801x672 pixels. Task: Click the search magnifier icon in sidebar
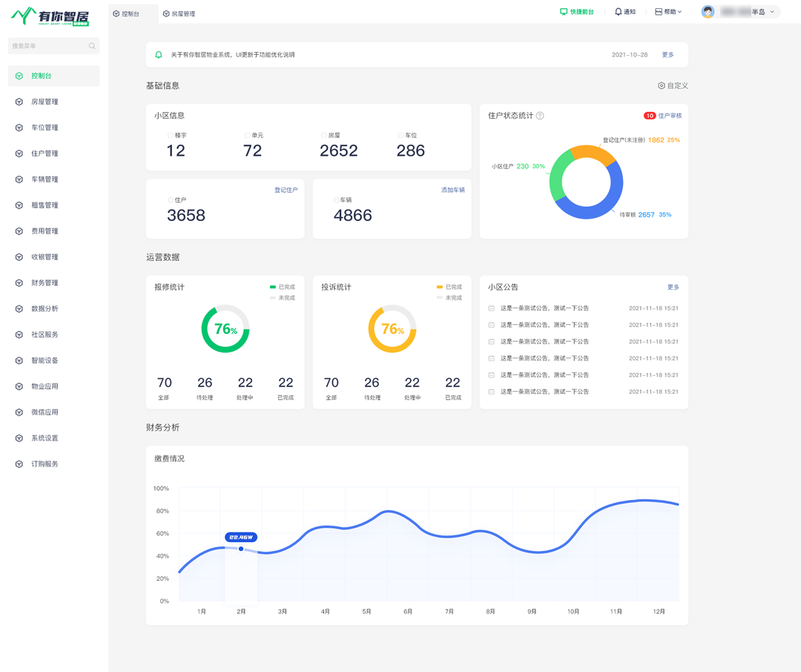pos(92,46)
